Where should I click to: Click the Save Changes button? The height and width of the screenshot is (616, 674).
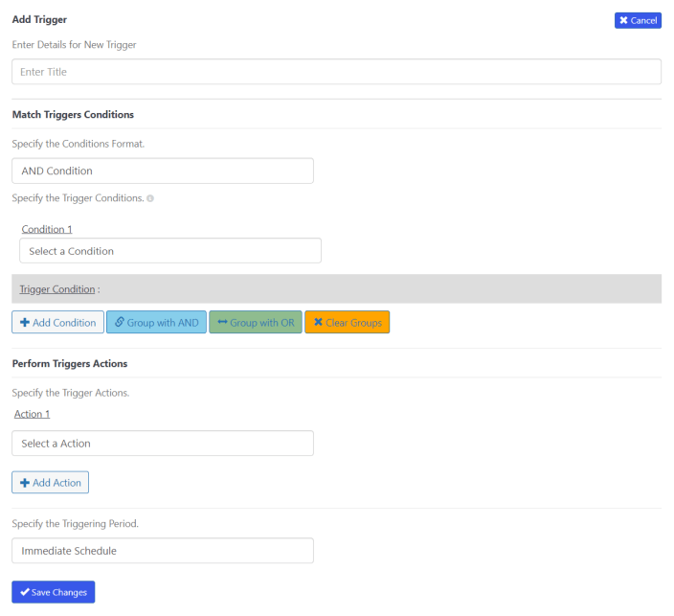click(54, 592)
